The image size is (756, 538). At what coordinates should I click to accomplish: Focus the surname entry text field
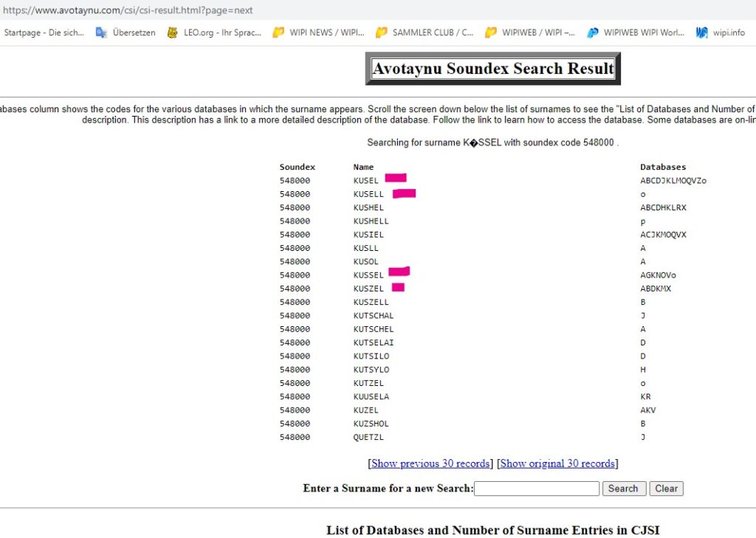pyautogui.click(x=536, y=489)
